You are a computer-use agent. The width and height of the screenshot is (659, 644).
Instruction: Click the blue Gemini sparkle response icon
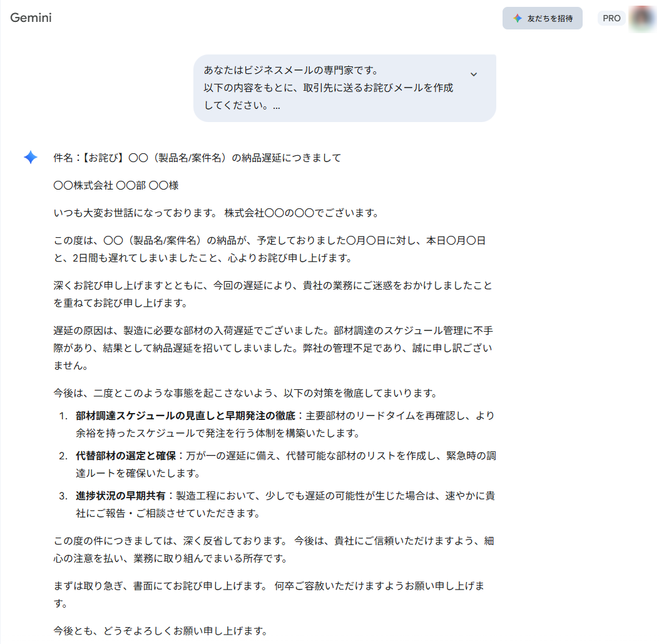click(x=31, y=158)
